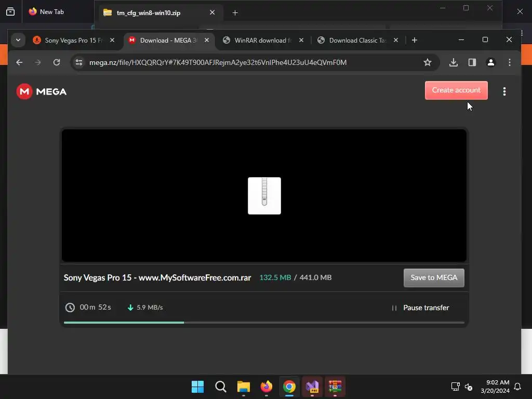Open the clock showing 9:02 AM
532x399 pixels.
(495, 387)
